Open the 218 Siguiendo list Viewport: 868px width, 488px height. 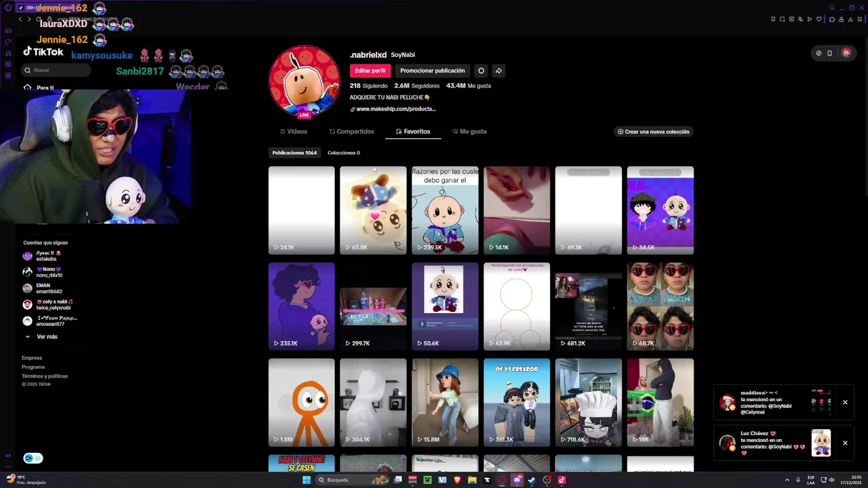pos(368,86)
